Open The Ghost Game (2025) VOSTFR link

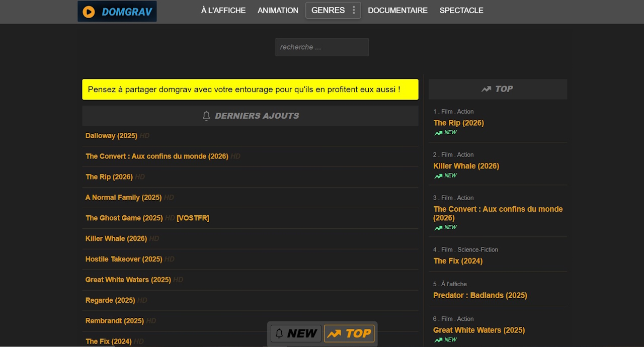pos(124,218)
